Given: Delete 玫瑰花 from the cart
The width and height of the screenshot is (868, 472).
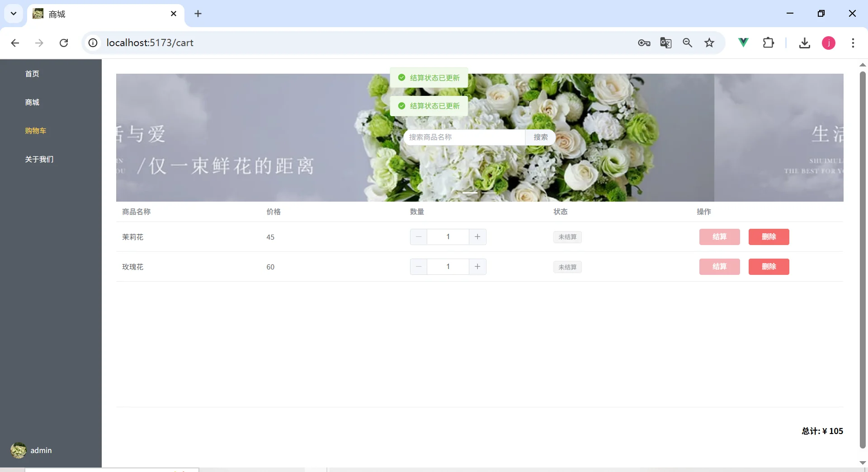Looking at the screenshot, I should pos(769,267).
